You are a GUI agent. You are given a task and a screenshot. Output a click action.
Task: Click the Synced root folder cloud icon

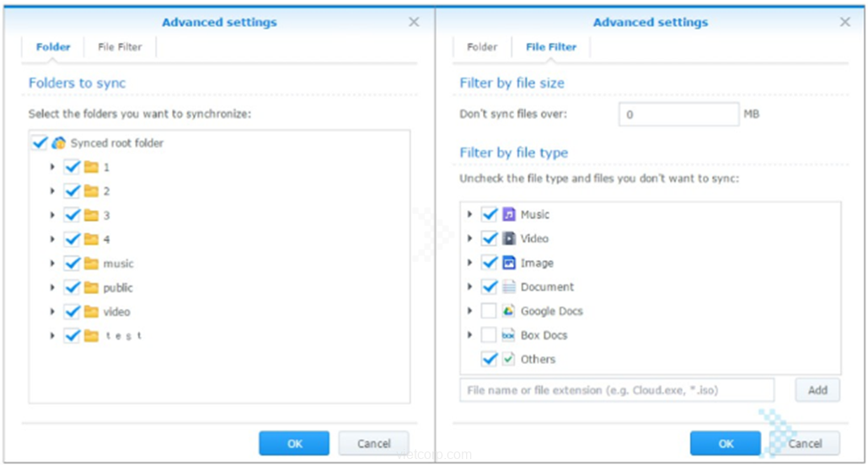click(x=59, y=143)
